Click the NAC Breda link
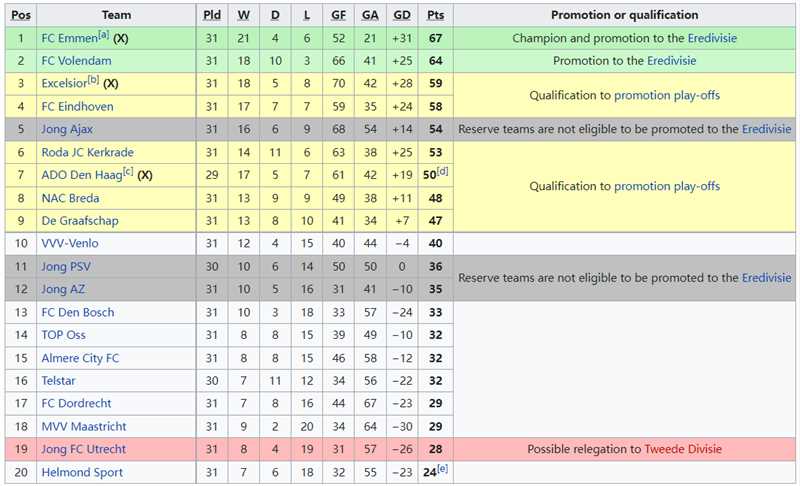Screen dimensions: 800x486 point(70,198)
